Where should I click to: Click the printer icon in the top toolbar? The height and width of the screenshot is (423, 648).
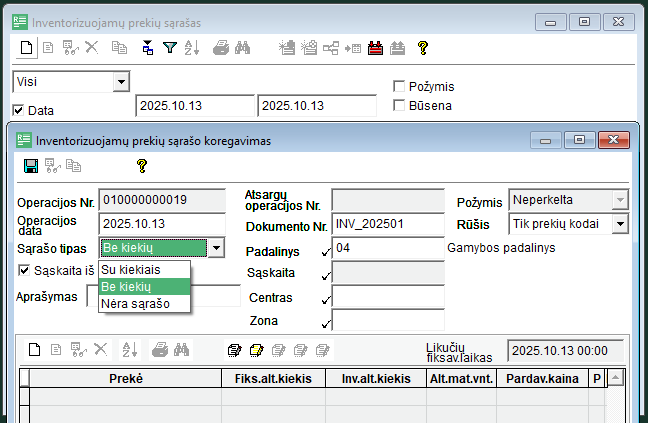point(221,47)
